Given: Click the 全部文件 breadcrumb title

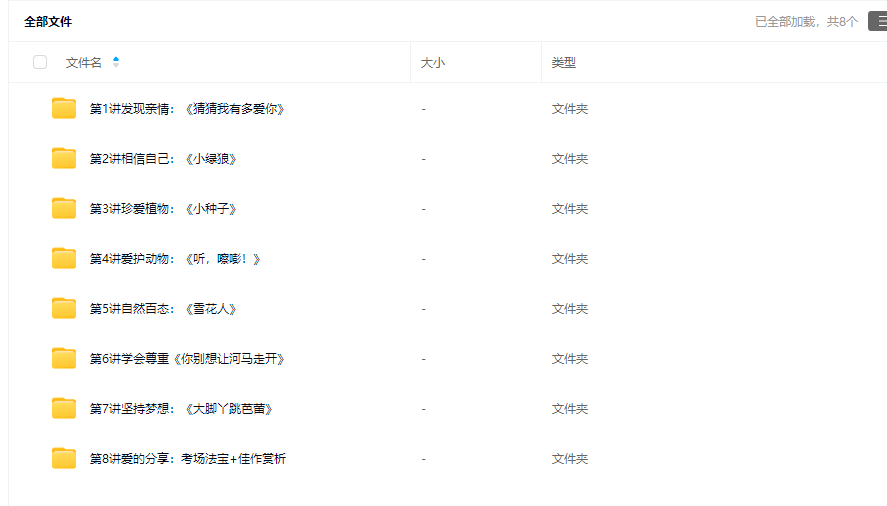Looking at the screenshot, I should click(48, 21).
